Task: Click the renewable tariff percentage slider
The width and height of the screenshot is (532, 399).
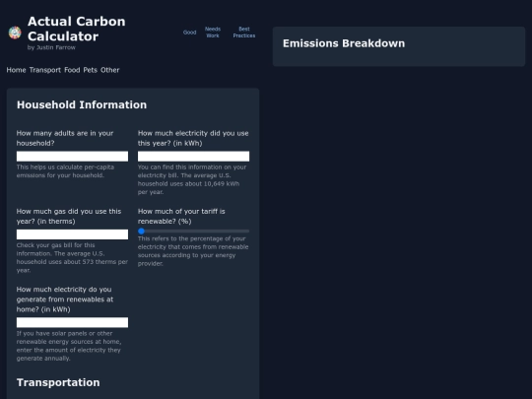Action: tap(193, 232)
